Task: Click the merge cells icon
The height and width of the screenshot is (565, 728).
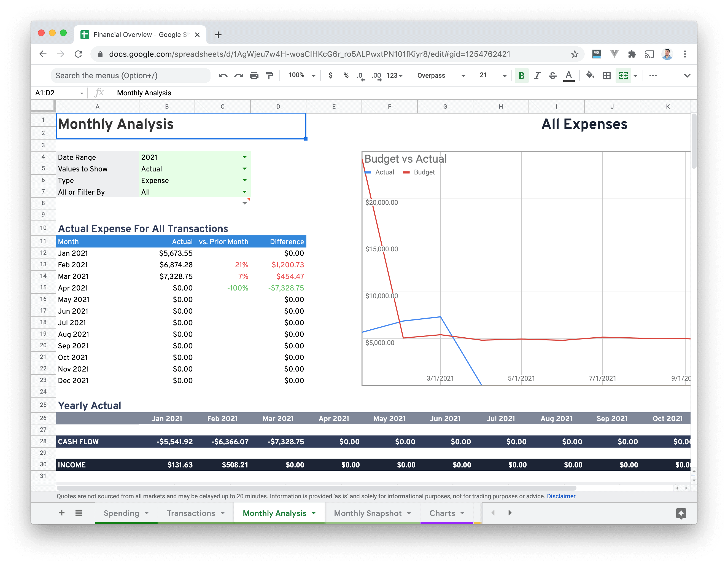Action: 623,76
